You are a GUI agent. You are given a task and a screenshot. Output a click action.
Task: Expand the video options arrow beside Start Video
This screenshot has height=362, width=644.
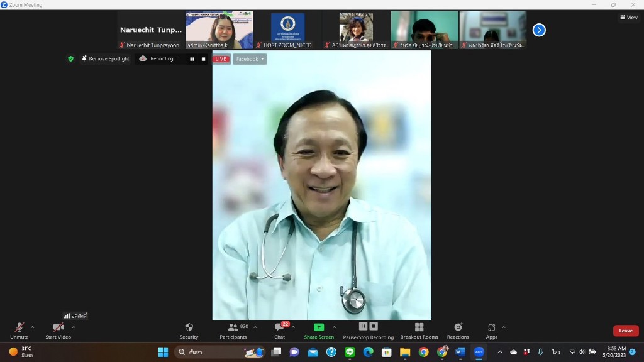74,327
